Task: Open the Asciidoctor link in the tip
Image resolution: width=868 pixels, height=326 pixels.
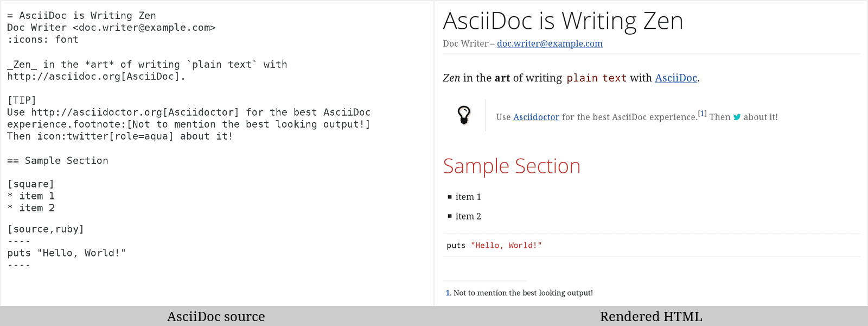Action: coord(536,117)
